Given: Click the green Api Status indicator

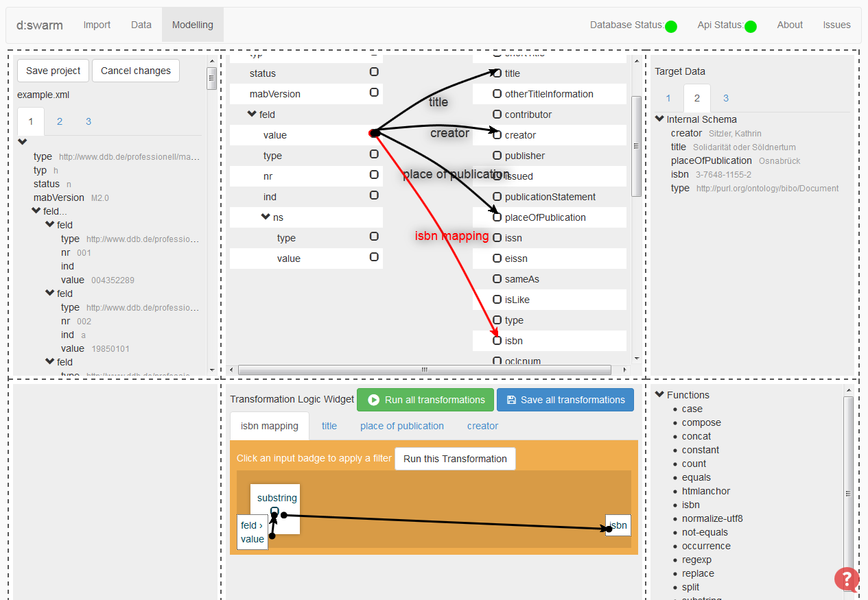Looking at the screenshot, I should tap(750, 27).
